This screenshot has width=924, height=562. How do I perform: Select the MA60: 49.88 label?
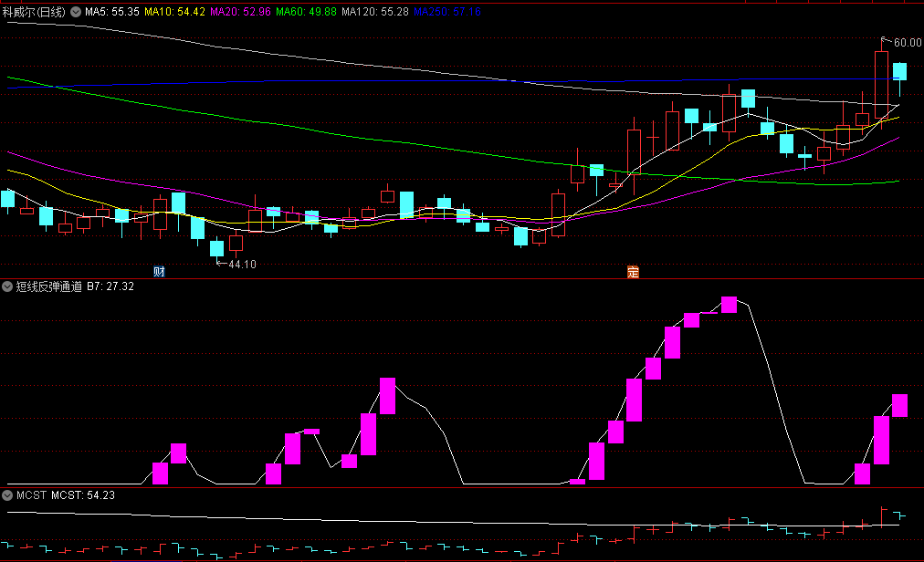point(307,12)
